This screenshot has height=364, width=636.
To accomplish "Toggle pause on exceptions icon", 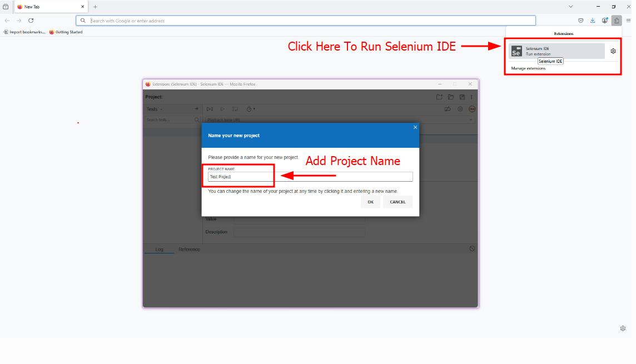I will pos(460,109).
